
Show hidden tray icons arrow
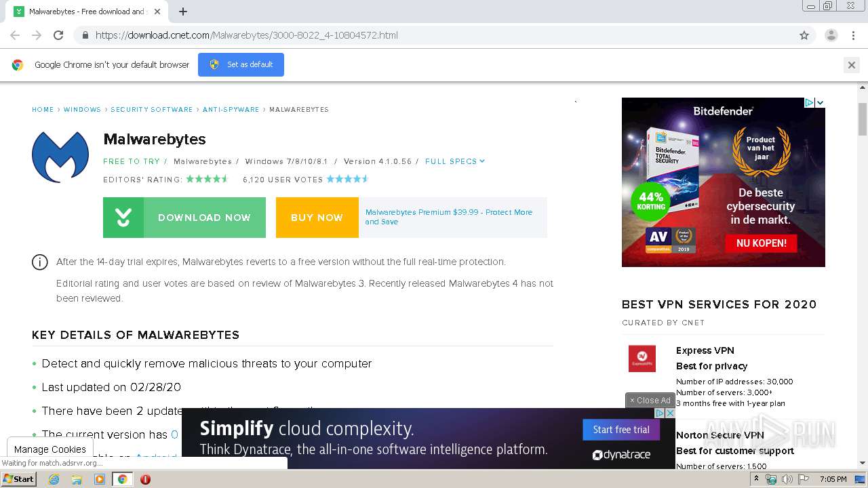tap(757, 479)
